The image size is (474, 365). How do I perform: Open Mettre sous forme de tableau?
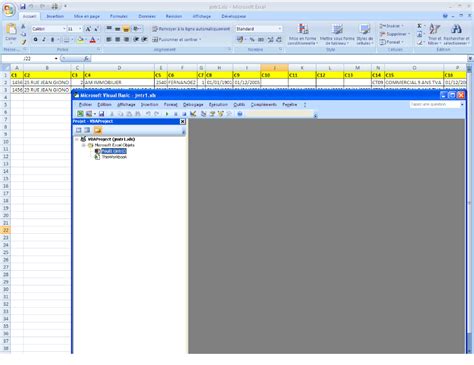coord(337,34)
